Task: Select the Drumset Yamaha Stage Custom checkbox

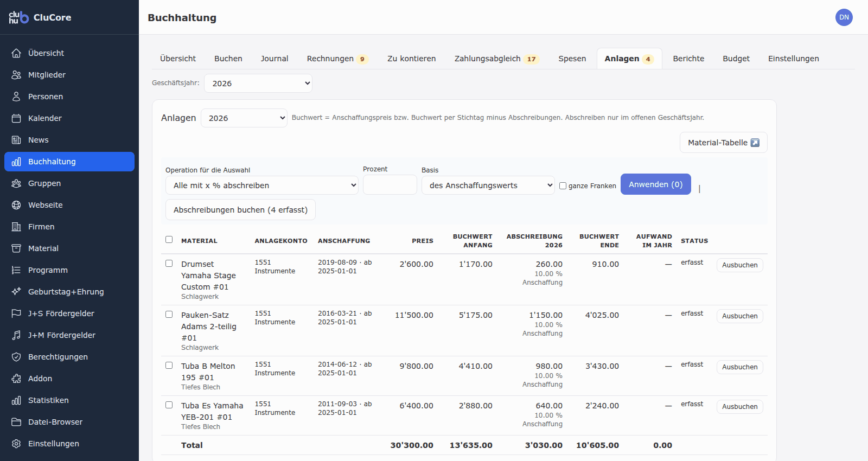Action: 169,264
